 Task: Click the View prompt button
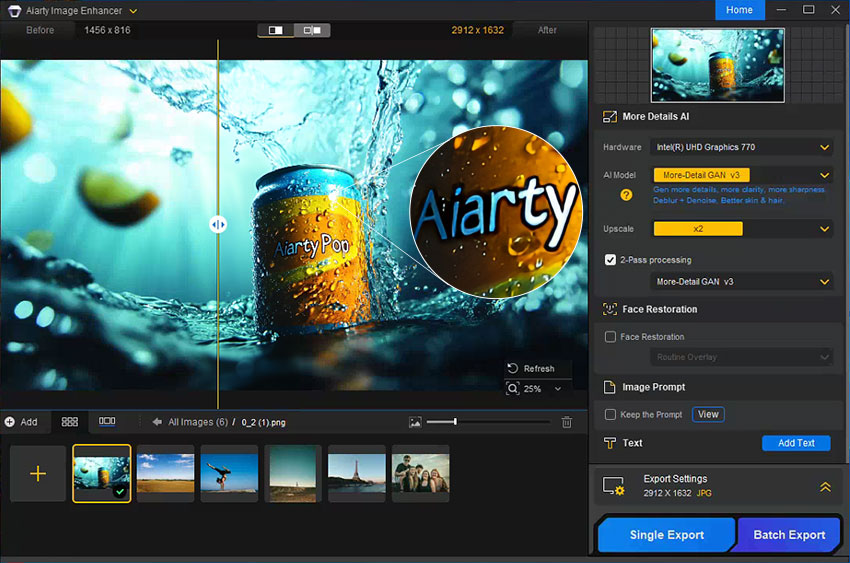click(708, 415)
